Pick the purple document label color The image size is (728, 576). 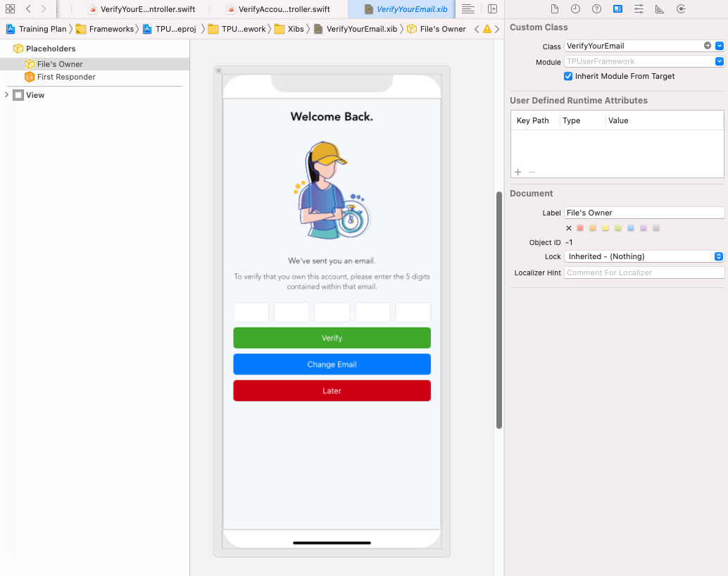(x=644, y=228)
